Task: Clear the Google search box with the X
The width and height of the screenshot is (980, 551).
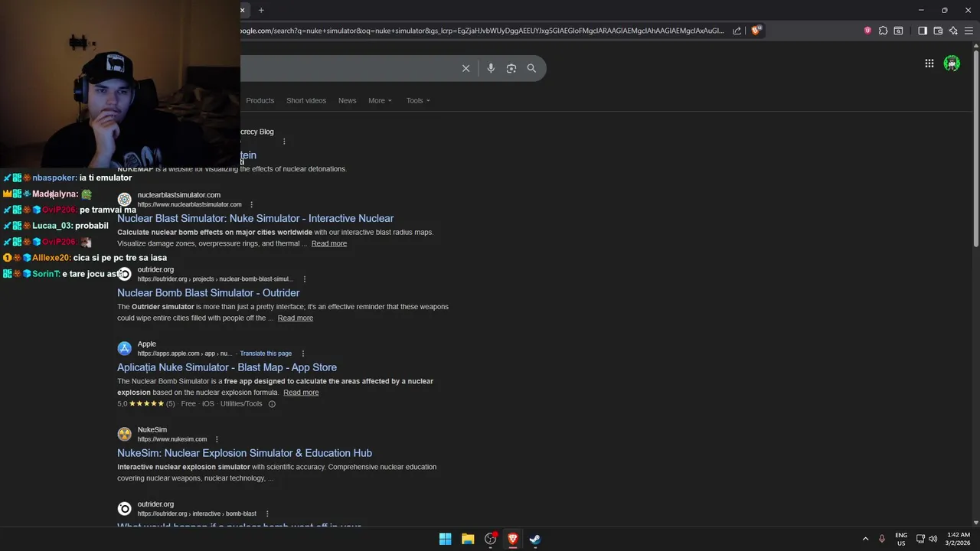Action: [465, 68]
